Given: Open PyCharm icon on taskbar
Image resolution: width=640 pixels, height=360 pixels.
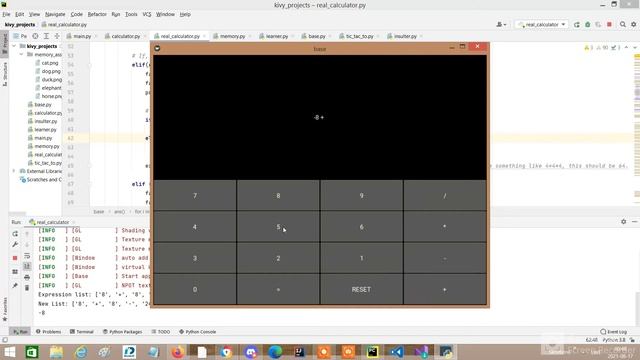Looking at the screenshot, I should tap(372, 352).
